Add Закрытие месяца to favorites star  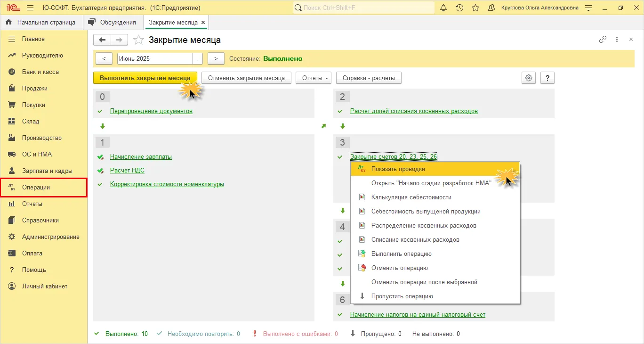138,40
